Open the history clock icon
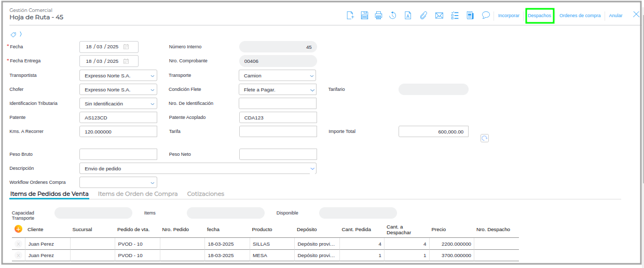 pos(393,16)
